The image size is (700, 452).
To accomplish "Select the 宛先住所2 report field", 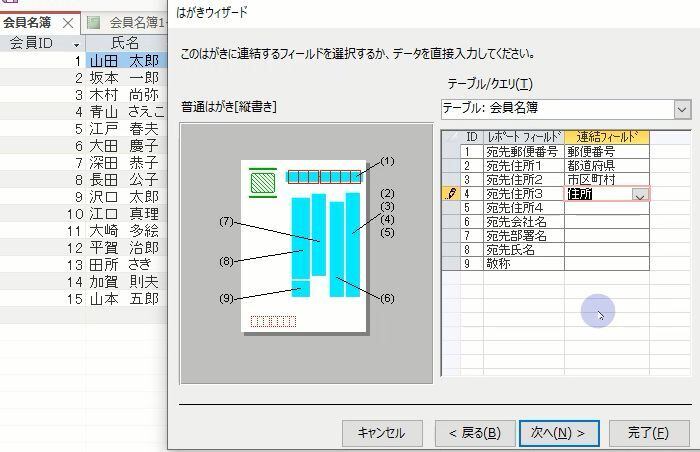I will [524, 180].
